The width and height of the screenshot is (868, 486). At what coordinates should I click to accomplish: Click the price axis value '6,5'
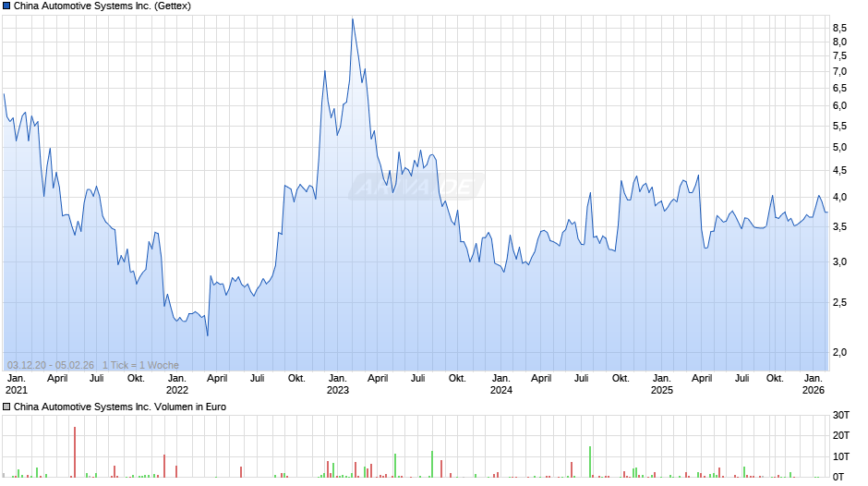click(839, 88)
